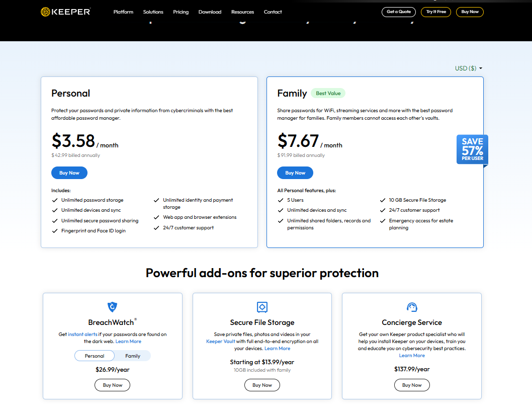Click checkmark beside Unlimited password storage
Image resolution: width=532 pixels, height=418 pixels.
click(x=55, y=200)
